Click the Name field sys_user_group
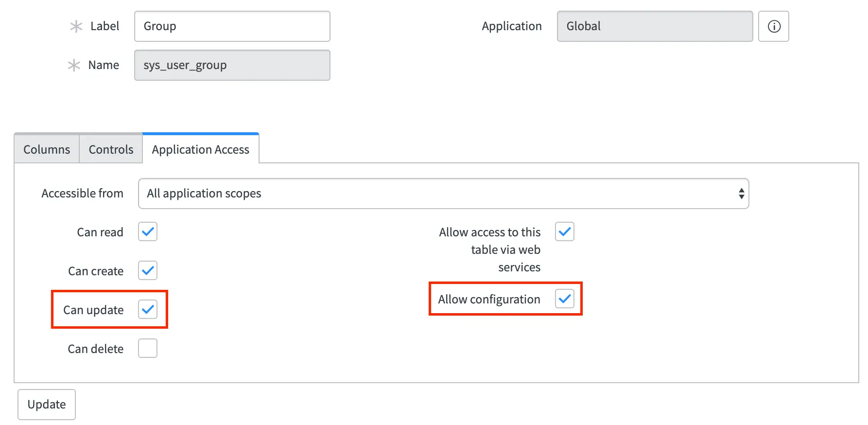The image size is (868, 425). [232, 65]
